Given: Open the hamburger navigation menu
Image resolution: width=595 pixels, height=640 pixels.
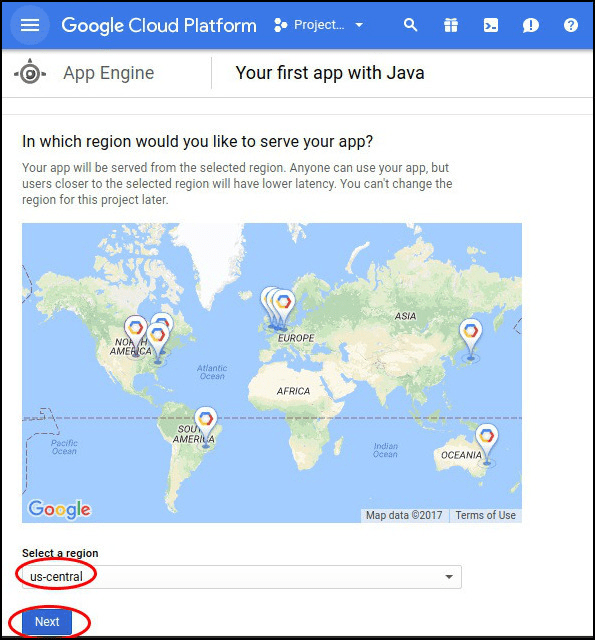Looking at the screenshot, I should (30, 25).
